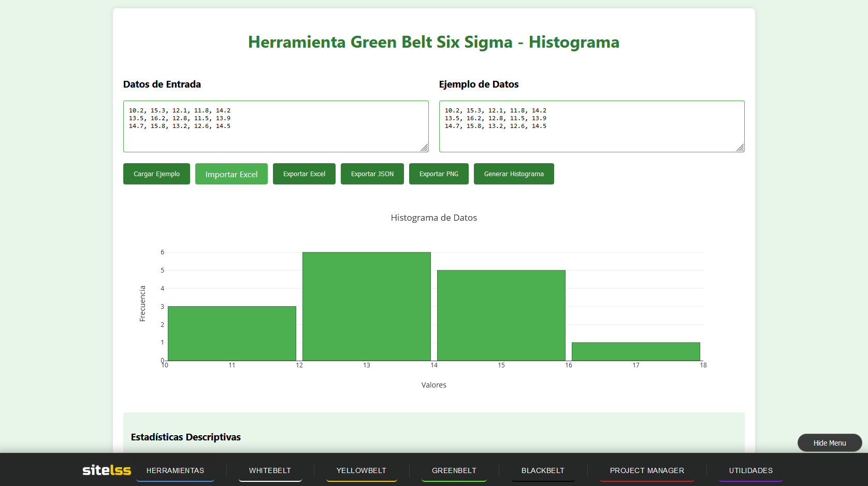
Task: Click the shortest histogram bar (16-18)
Action: (635, 351)
